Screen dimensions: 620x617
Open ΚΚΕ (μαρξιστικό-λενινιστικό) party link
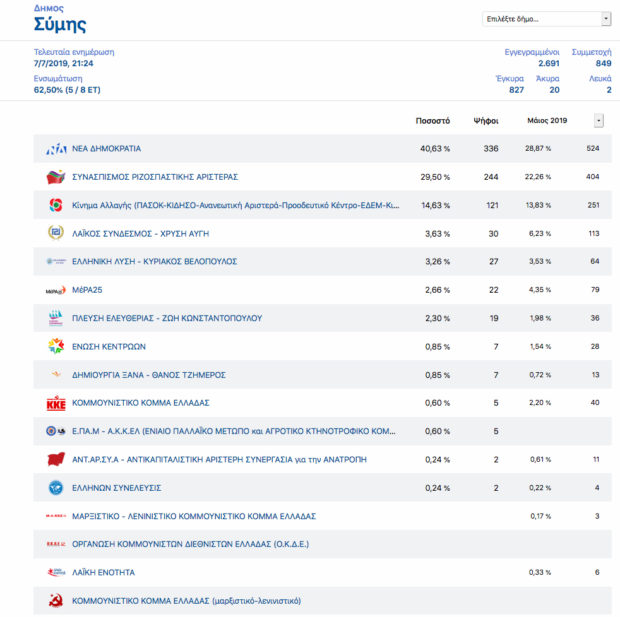[x=186, y=601]
